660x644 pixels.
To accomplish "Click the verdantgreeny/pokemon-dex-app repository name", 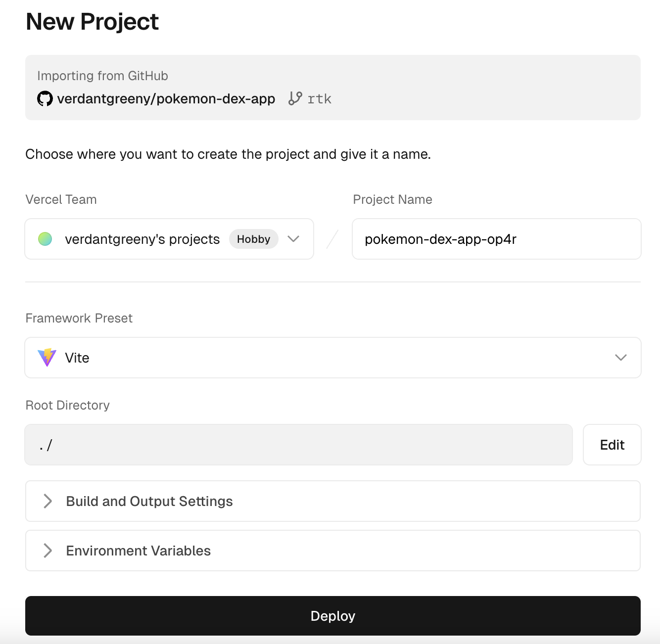I will click(166, 98).
